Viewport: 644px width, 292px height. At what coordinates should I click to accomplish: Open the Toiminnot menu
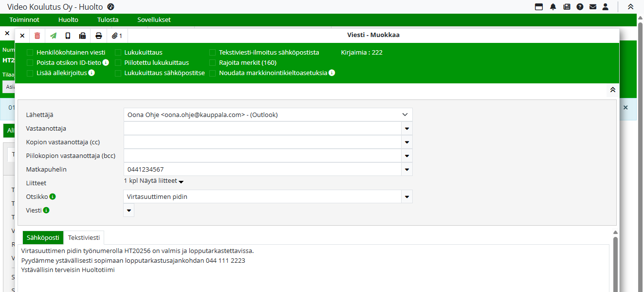[x=24, y=20]
